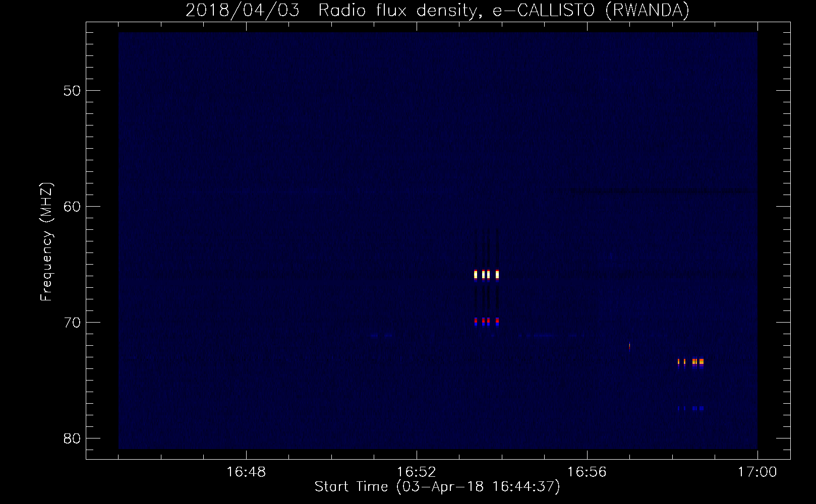Click the Start Time axis caption
This screenshot has width=816, height=504.
point(437,486)
